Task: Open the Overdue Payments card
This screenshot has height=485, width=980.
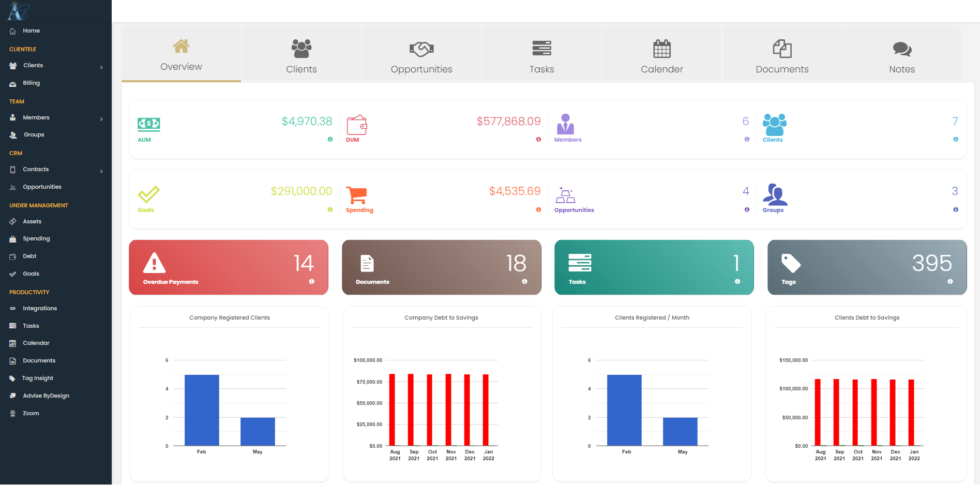Action: [x=229, y=267]
